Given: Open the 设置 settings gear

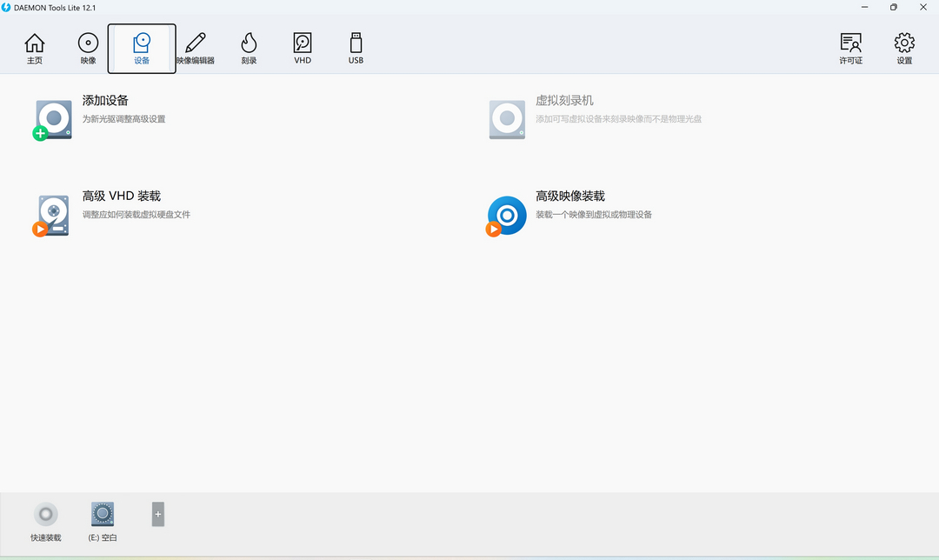Looking at the screenshot, I should pos(903,48).
